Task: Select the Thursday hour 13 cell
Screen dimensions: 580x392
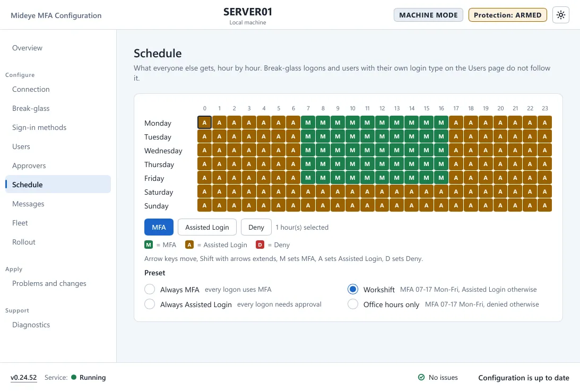Action: pos(397,164)
